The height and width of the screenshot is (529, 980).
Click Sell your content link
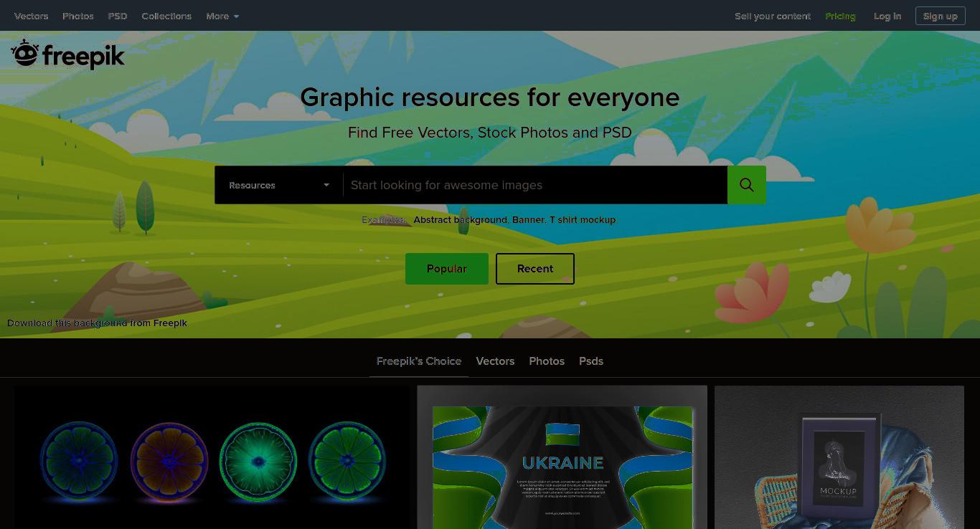773,16
